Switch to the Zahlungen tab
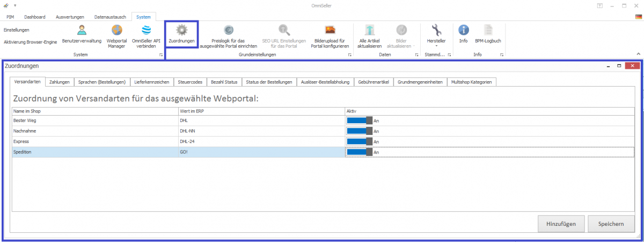This screenshot has height=242, width=644. point(59,82)
